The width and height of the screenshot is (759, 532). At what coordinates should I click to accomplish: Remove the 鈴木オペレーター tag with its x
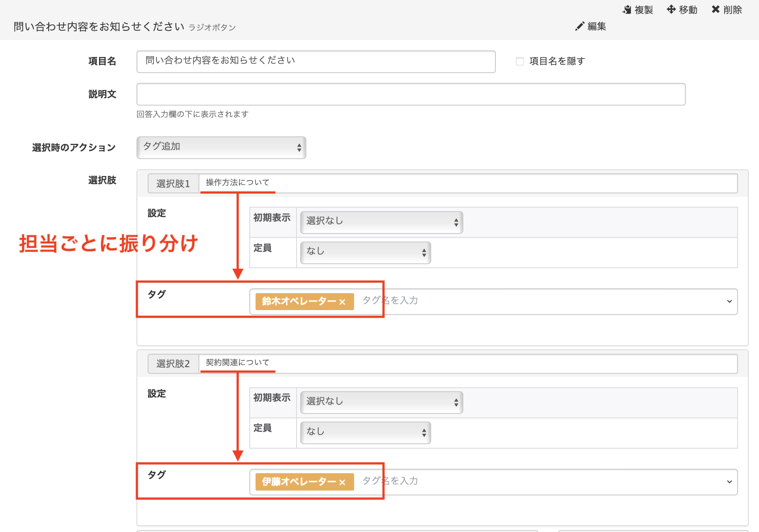[x=342, y=302]
